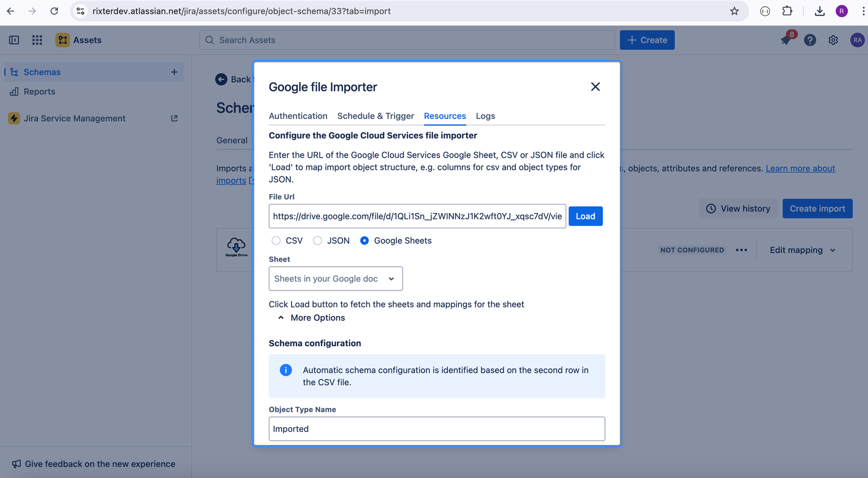Open settings gear icon
This screenshot has width=868, height=478.
(833, 40)
